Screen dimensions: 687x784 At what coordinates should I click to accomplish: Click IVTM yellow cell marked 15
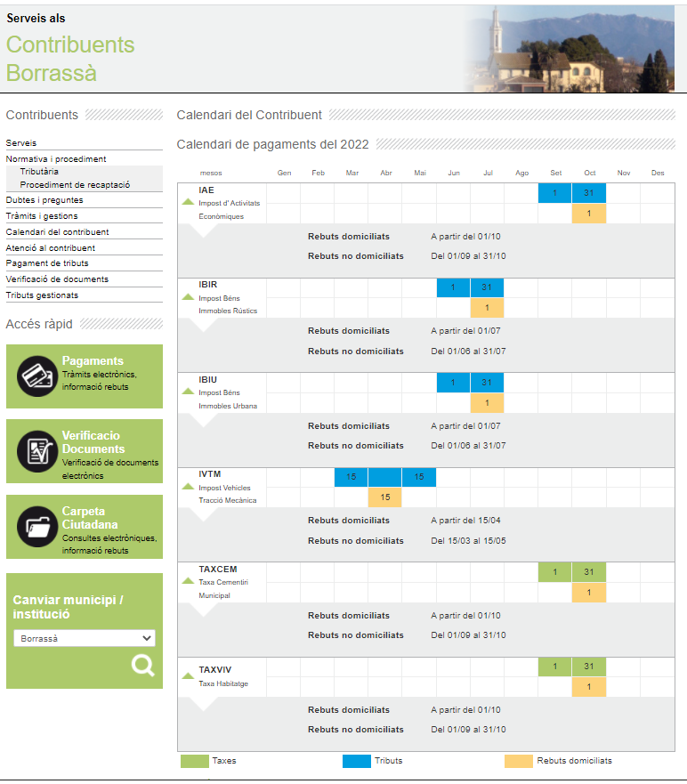[x=385, y=497]
